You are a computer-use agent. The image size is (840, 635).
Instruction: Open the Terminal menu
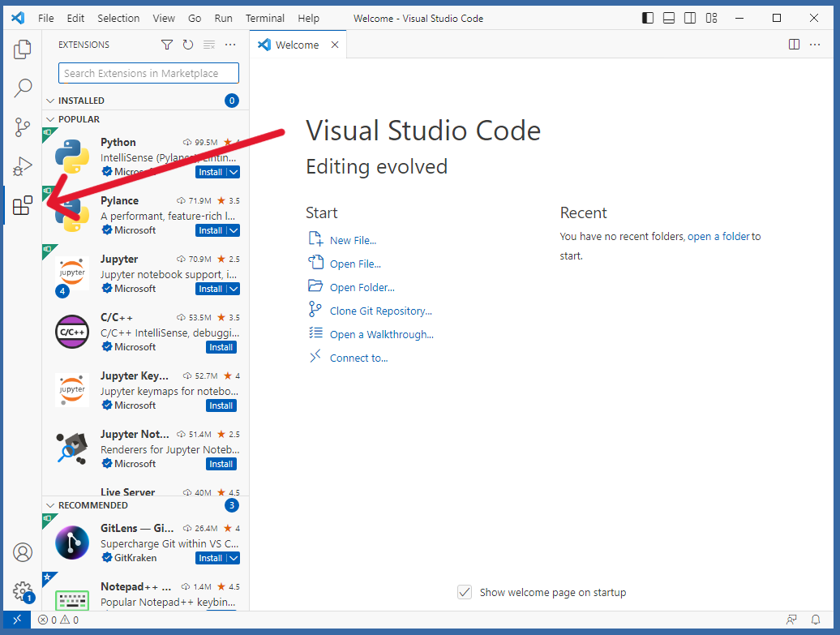tap(265, 18)
